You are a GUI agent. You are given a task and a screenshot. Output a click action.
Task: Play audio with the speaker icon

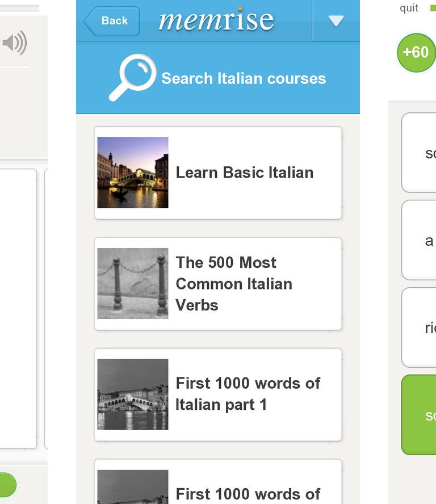pyautogui.click(x=15, y=44)
